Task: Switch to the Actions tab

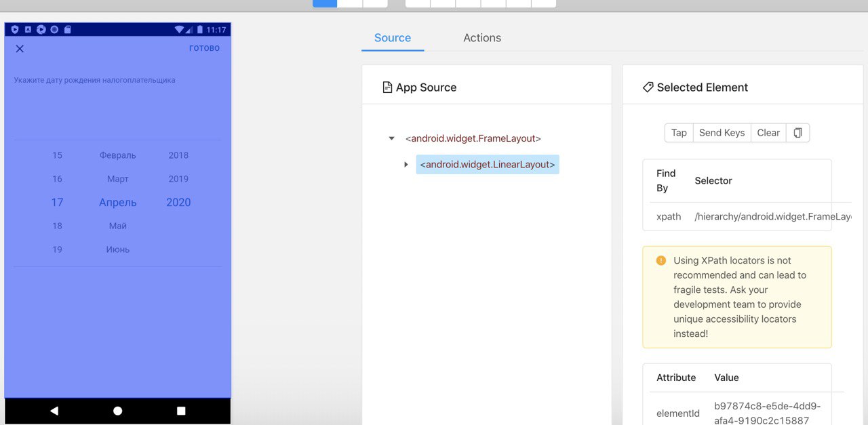Action: (x=482, y=38)
